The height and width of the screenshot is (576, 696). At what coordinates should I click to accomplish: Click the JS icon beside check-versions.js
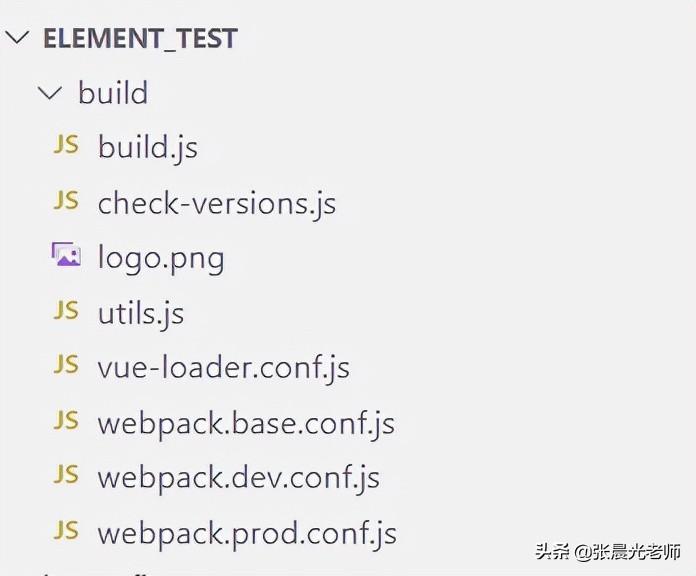point(66,201)
